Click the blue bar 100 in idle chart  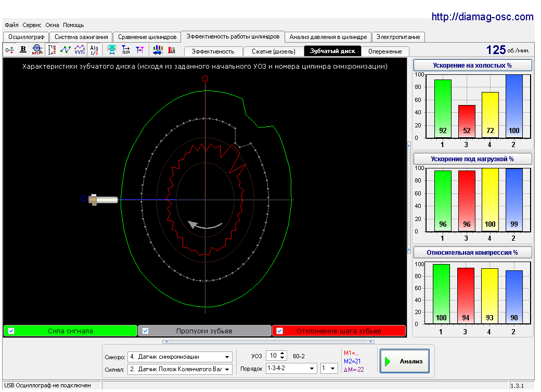514,106
